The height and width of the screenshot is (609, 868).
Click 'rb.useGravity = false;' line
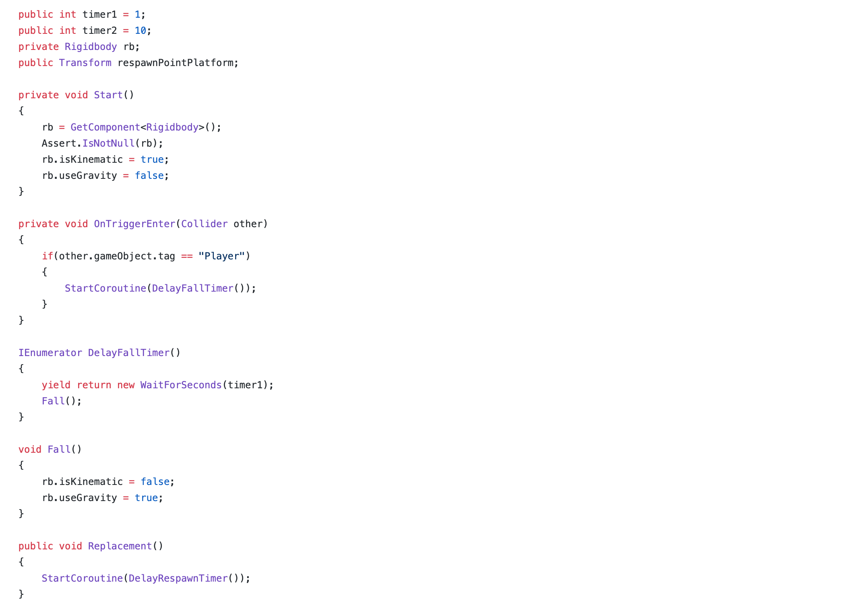coord(105,176)
